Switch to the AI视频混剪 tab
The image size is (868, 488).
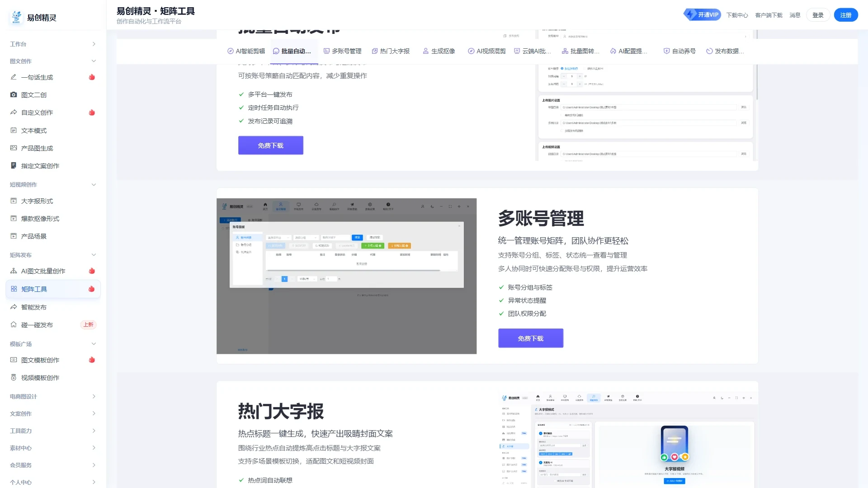486,51
